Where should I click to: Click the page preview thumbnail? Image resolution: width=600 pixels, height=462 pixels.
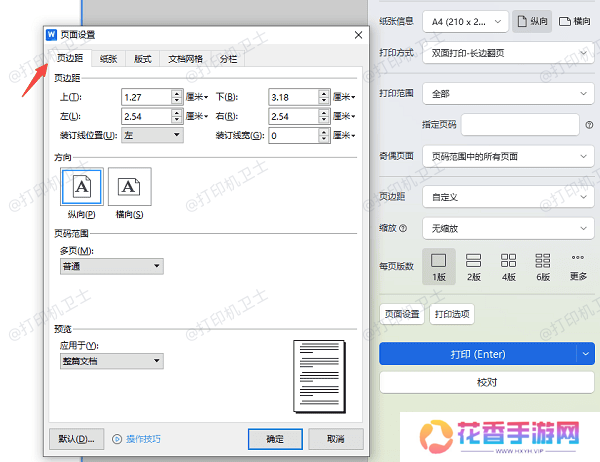point(319,377)
